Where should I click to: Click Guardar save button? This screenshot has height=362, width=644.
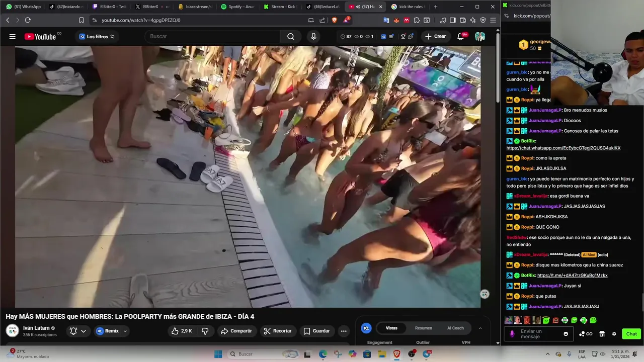(x=317, y=331)
